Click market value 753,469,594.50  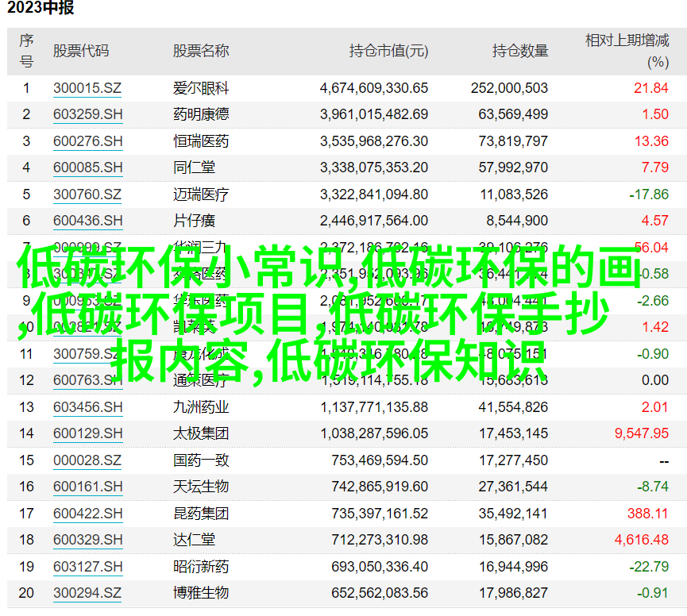pyautogui.click(x=380, y=461)
